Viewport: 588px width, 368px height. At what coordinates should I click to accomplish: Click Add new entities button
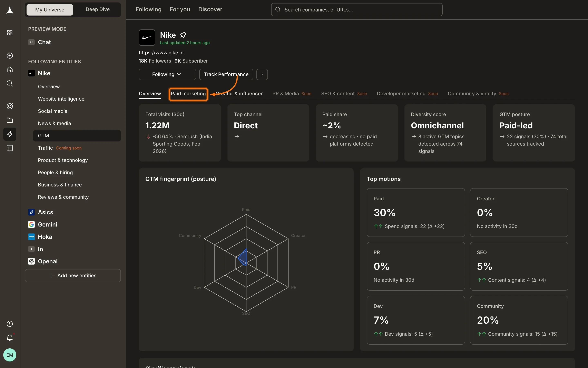[x=73, y=276]
